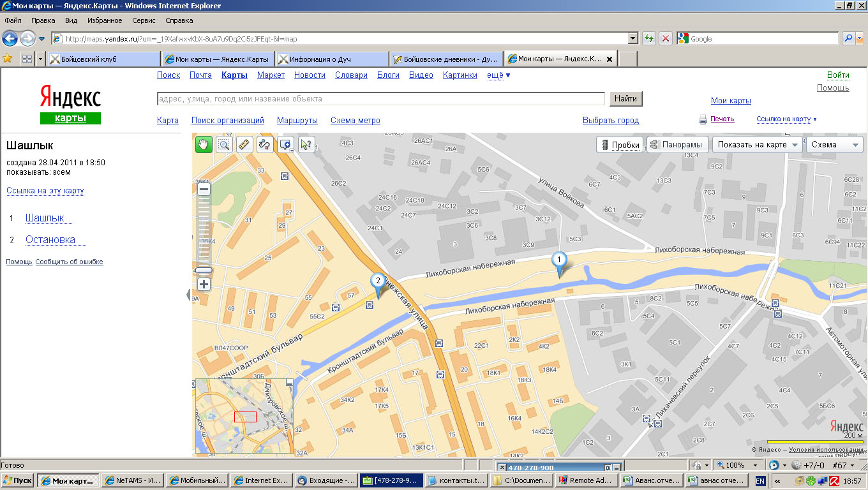
Task: Open the favorites star icon
Action: pyautogui.click(x=8, y=58)
